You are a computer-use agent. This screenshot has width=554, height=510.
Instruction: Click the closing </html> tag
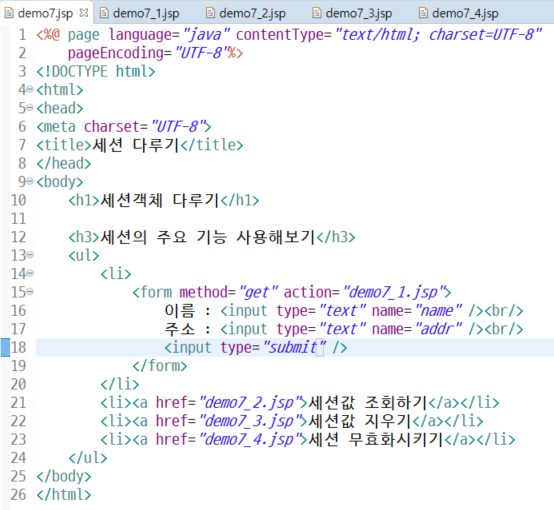click(64, 494)
